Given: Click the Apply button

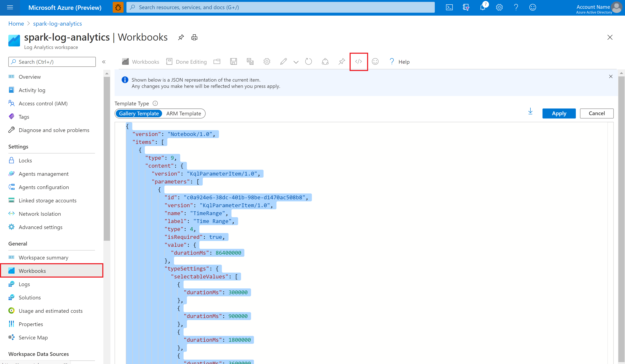Looking at the screenshot, I should coord(559,113).
